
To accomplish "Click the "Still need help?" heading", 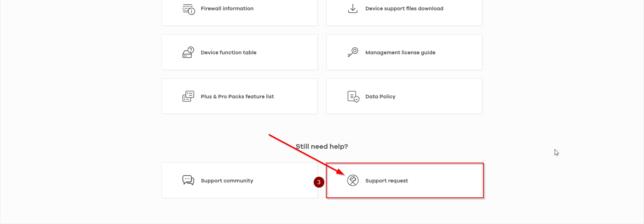I will click(x=322, y=146).
